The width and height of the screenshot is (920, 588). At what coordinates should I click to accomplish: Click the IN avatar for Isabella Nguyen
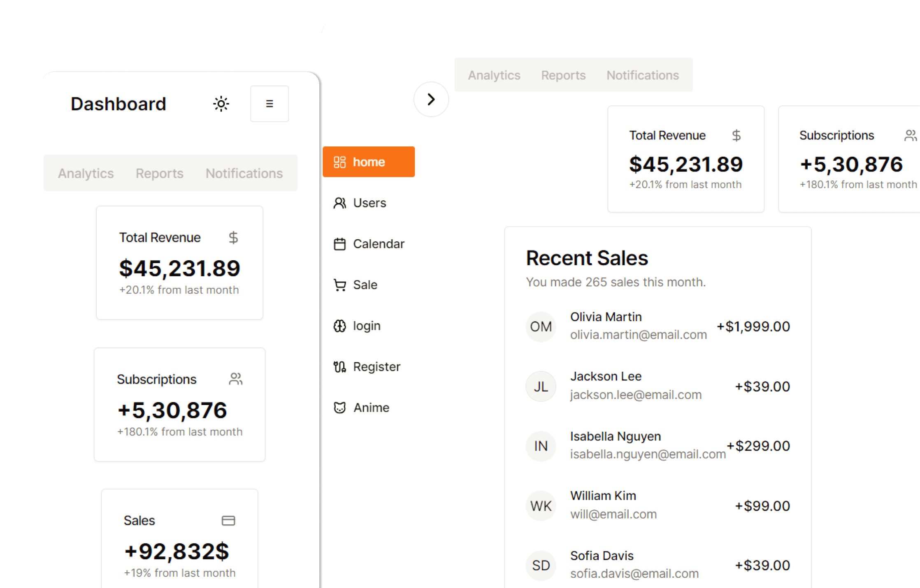click(x=541, y=446)
